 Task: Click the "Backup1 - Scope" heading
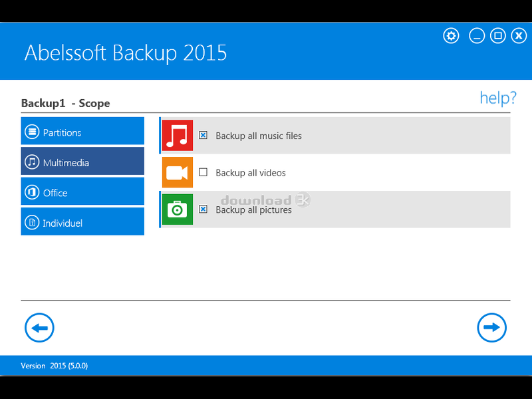pyautogui.click(x=65, y=103)
